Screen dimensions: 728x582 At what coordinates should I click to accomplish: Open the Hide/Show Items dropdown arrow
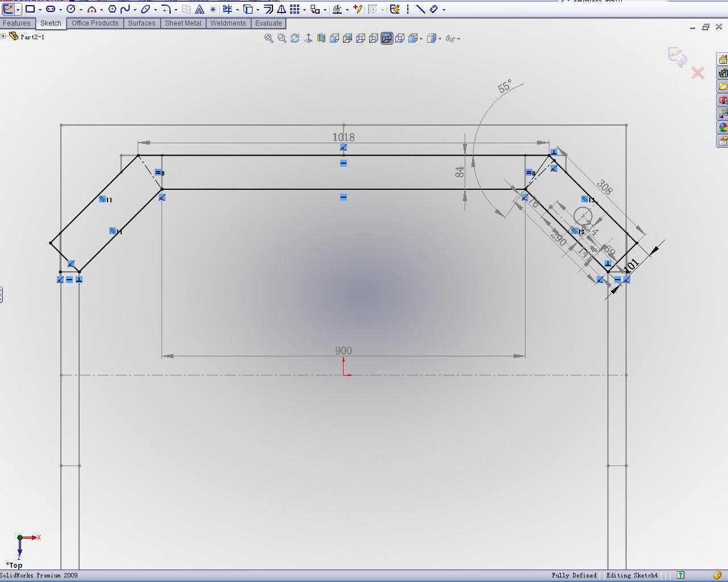[x=458, y=39]
